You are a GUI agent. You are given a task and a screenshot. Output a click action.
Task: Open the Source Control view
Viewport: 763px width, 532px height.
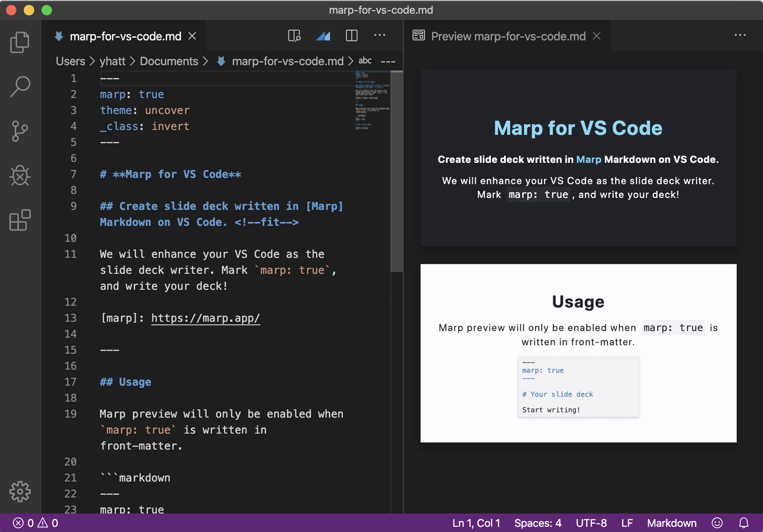[x=20, y=131]
